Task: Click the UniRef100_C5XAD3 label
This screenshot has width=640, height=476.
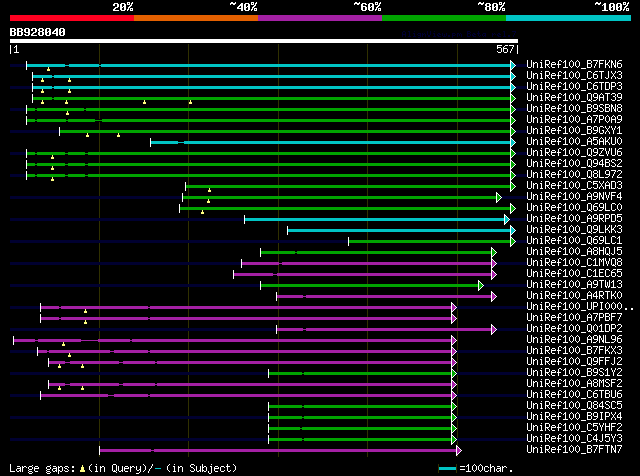Action: (574, 186)
